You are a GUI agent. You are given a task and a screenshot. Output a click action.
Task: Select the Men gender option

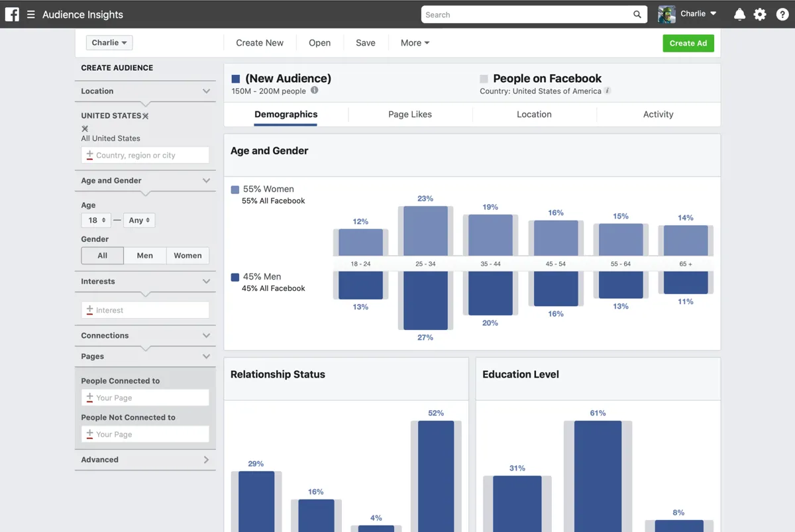(144, 256)
